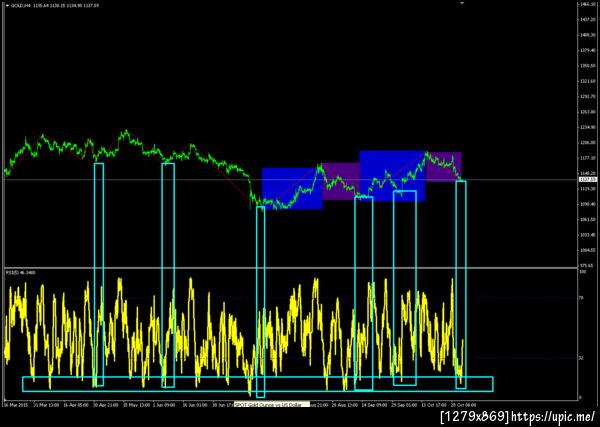Click the chart shift triangle marker on top edge

coord(462,3)
